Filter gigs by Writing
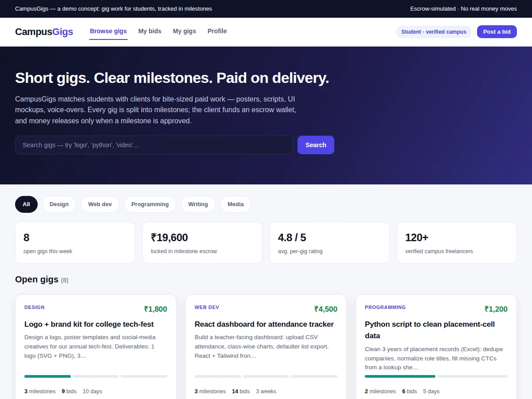This screenshot has height=399, width=532. [x=198, y=204]
